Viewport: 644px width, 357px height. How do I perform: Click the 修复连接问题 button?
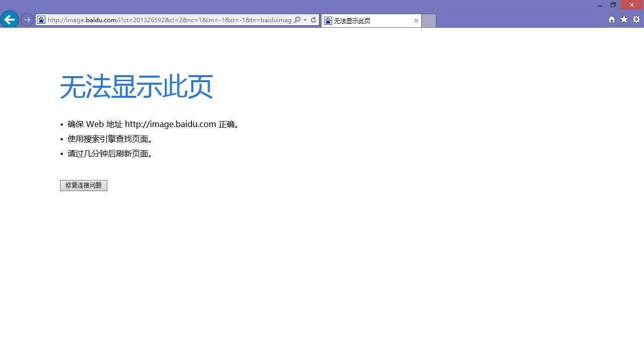pyautogui.click(x=83, y=185)
